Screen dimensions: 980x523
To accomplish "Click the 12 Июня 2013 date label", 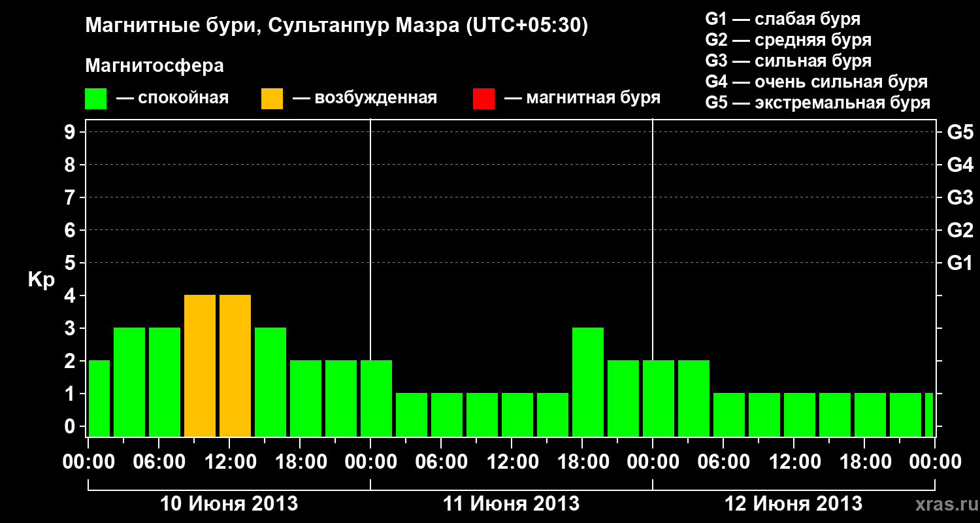I will coord(794,504).
